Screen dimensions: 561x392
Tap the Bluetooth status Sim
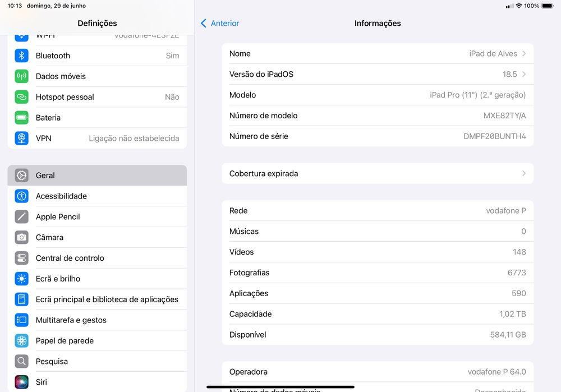[172, 56]
